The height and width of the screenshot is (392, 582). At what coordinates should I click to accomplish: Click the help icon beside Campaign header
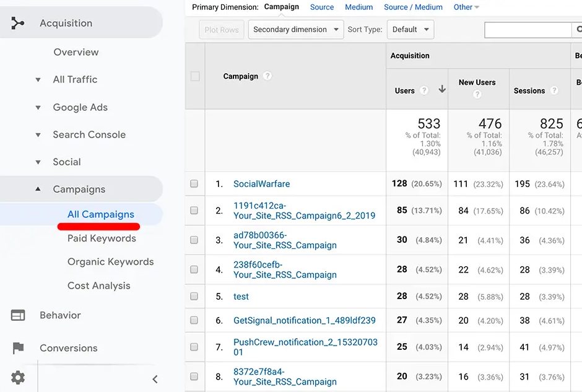point(267,76)
